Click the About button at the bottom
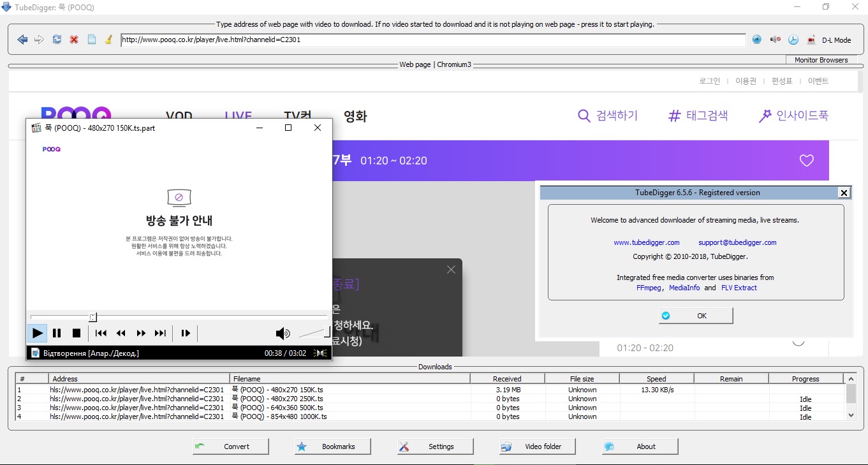The height and width of the screenshot is (465, 868). click(x=640, y=447)
